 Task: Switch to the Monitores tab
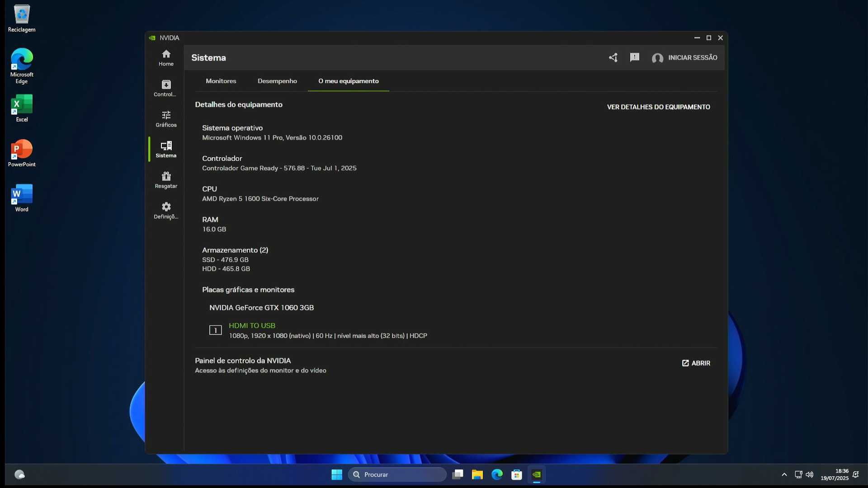pyautogui.click(x=221, y=81)
